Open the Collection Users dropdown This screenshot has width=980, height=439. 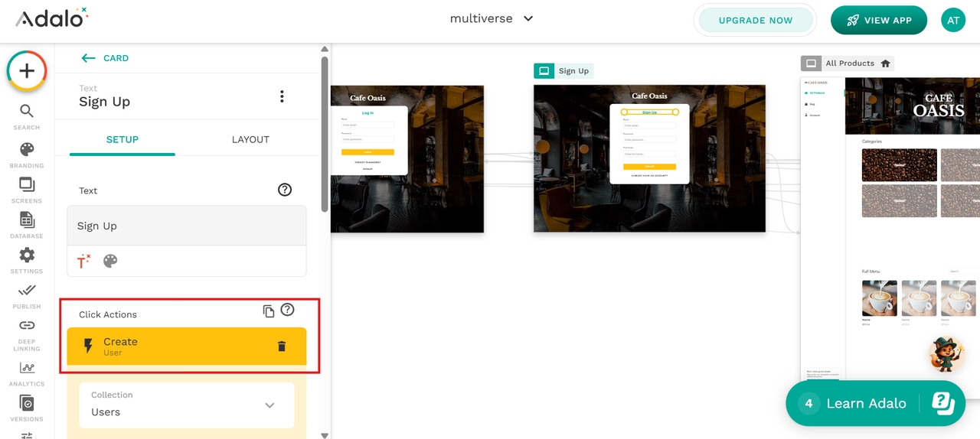tap(187, 405)
